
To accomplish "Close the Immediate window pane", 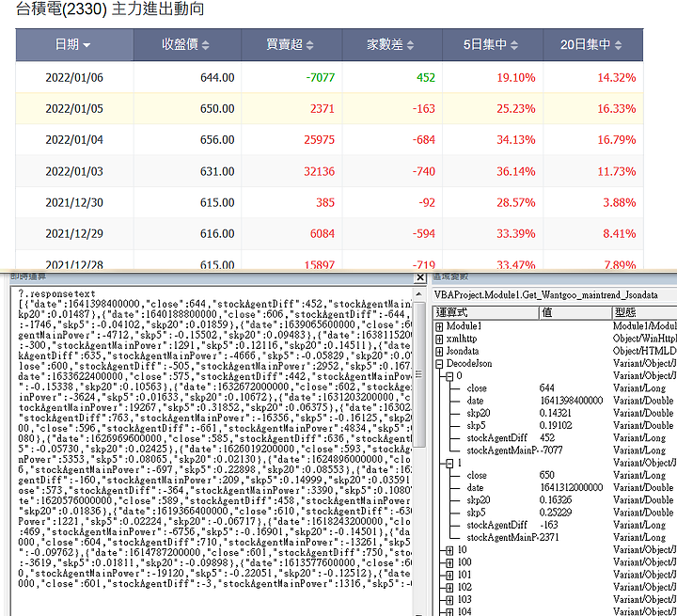I will click(x=419, y=277).
